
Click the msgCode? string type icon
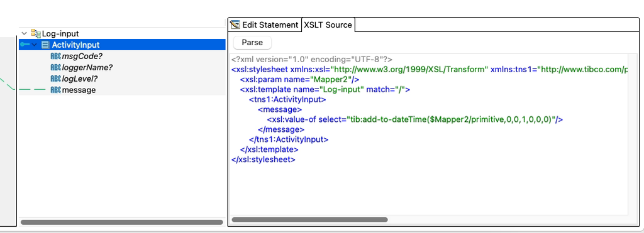(x=55, y=56)
